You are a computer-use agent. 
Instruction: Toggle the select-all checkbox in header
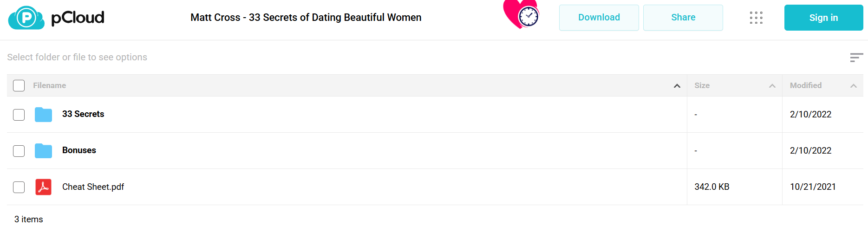tap(19, 86)
